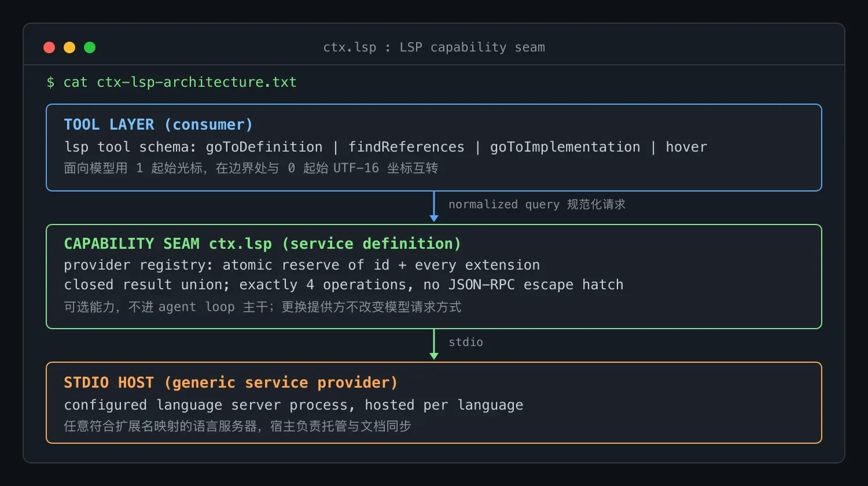868x486 pixels.
Task: Select the "STDIO HOST (generic service provider)" heading
Action: (231, 383)
